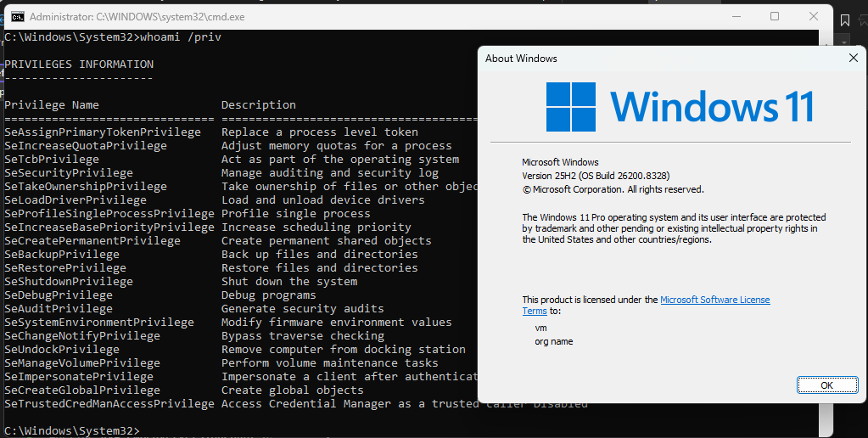Image resolution: width=868 pixels, height=438 pixels.
Task: Click the Microsoft Corporation copyright line
Action: pos(613,189)
